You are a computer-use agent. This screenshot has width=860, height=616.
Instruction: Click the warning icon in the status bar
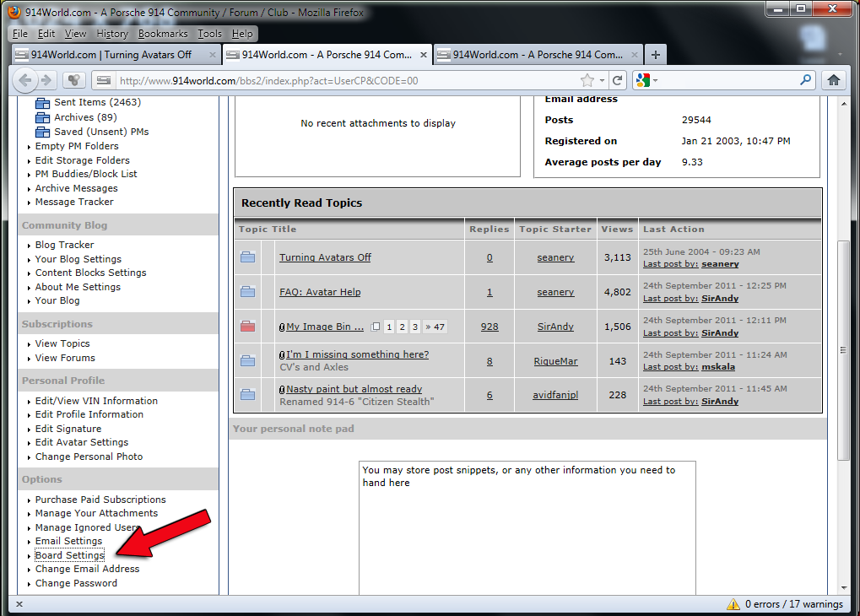[x=733, y=604]
